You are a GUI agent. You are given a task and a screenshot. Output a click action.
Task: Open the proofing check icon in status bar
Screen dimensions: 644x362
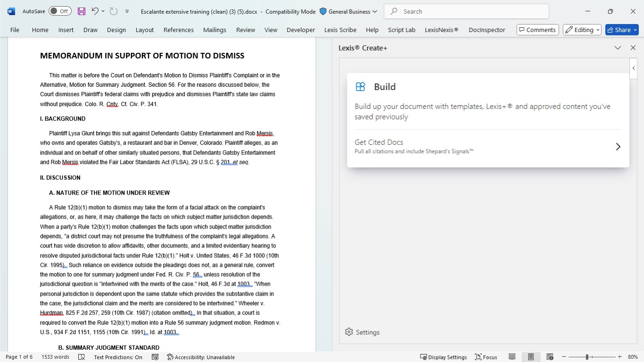pos(82,357)
